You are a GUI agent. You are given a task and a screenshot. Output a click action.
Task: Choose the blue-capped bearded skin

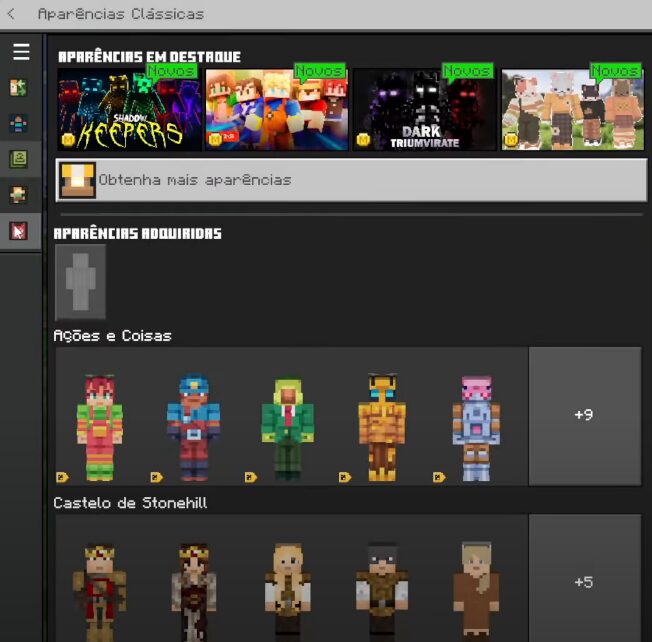tap(193, 427)
